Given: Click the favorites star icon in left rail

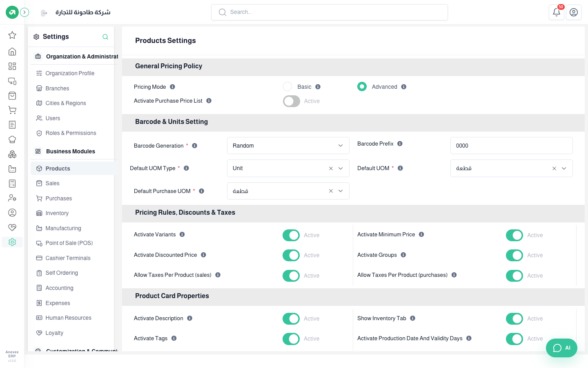Looking at the screenshot, I should pos(12,35).
